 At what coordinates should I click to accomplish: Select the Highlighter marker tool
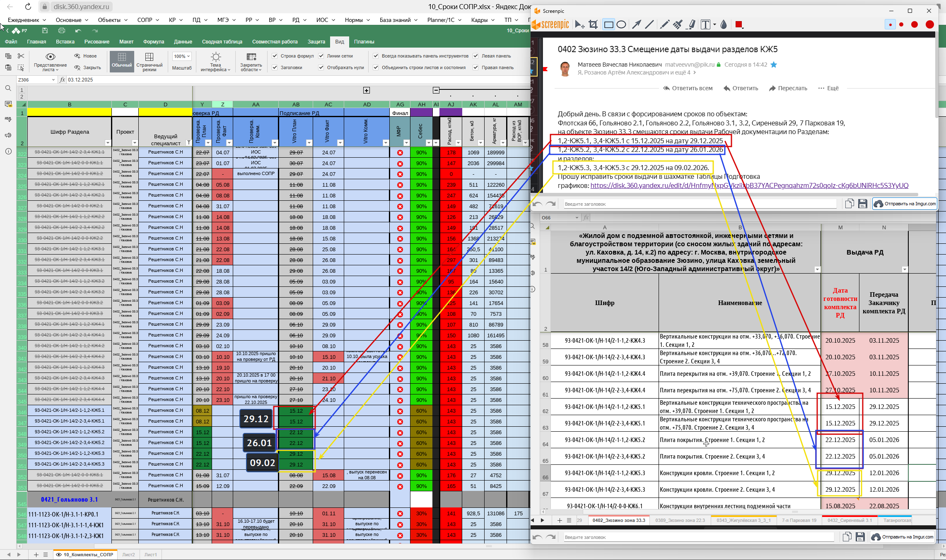[691, 25]
